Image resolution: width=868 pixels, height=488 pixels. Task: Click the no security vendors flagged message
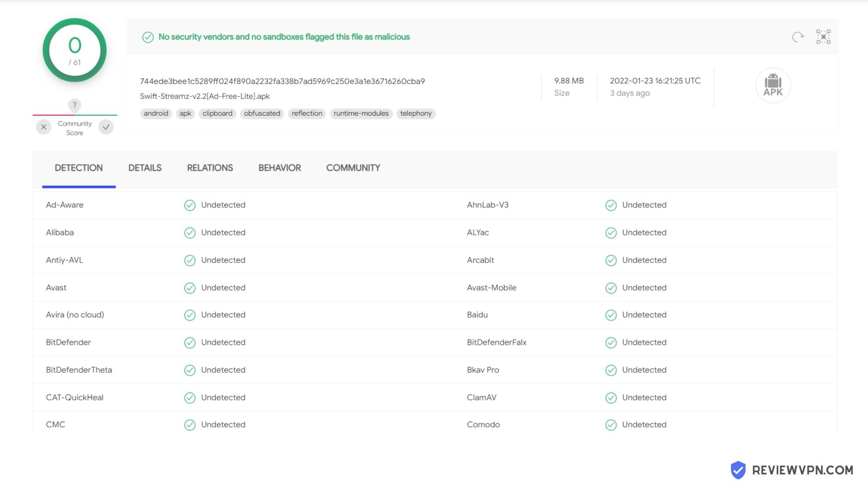point(284,37)
